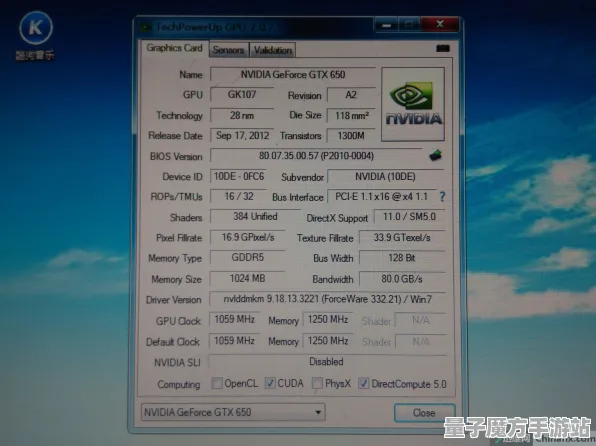Click the camera screenshot icon
Image resolution: width=596 pixels, height=446 pixels.
[x=443, y=48]
